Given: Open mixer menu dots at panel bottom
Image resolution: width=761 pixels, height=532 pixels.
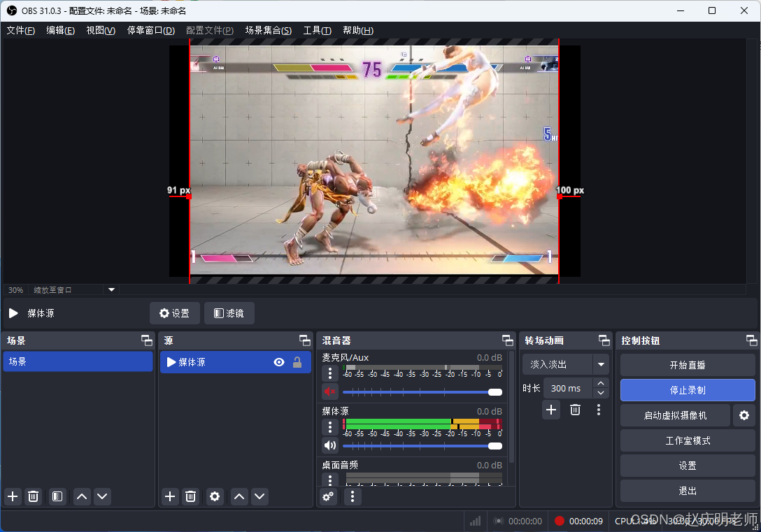Looking at the screenshot, I should [x=353, y=496].
